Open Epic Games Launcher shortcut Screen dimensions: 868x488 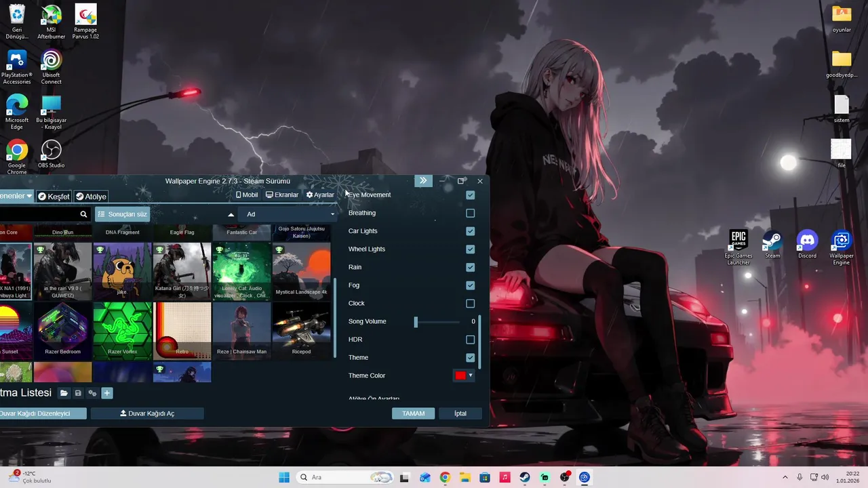tap(738, 247)
